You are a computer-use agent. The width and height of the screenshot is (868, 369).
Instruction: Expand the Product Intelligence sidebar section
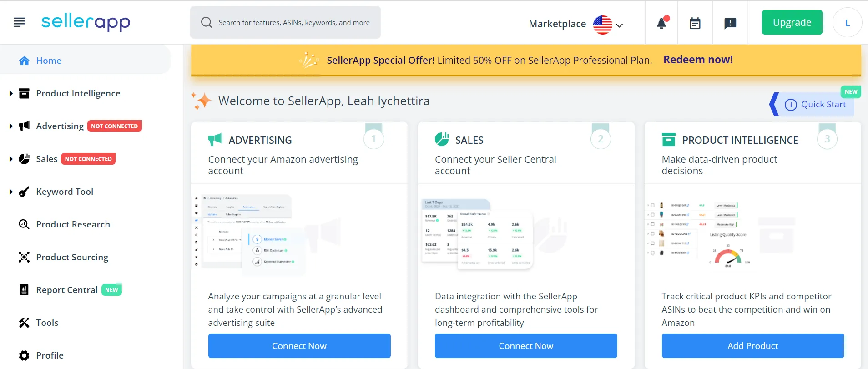[10, 93]
